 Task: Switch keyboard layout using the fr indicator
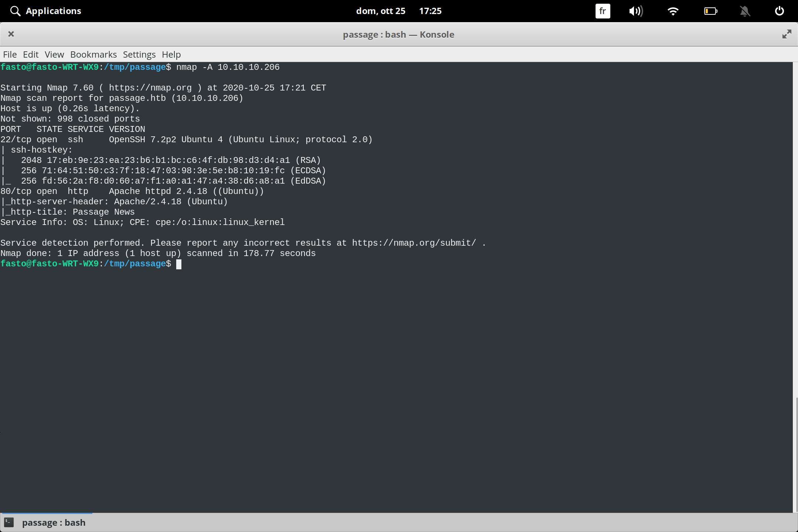[x=602, y=11]
